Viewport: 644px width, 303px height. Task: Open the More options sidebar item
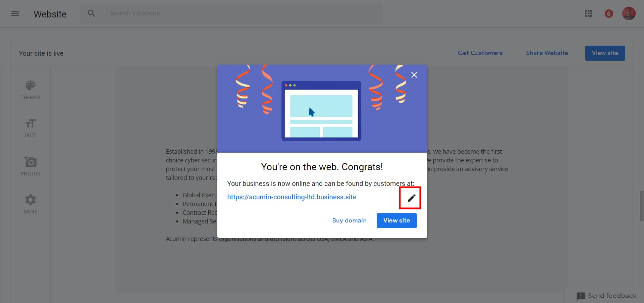pos(30,203)
